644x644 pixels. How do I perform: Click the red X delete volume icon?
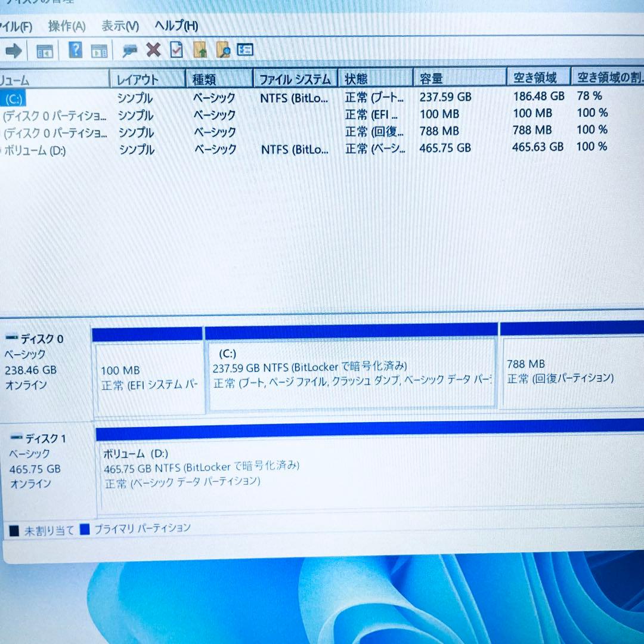pos(153,51)
